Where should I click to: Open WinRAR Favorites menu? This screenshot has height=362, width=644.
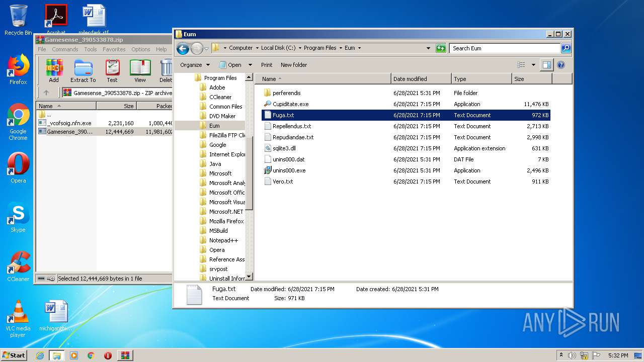(114, 49)
